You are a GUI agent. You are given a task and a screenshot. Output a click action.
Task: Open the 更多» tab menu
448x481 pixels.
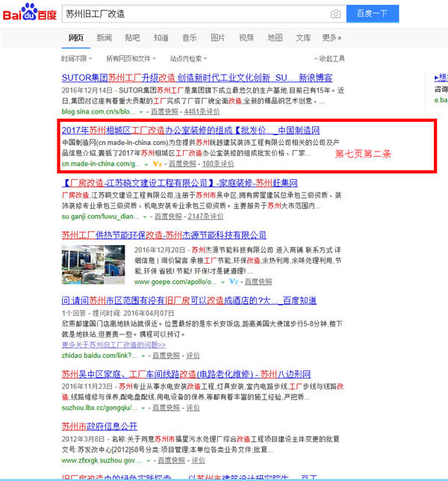[332, 38]
